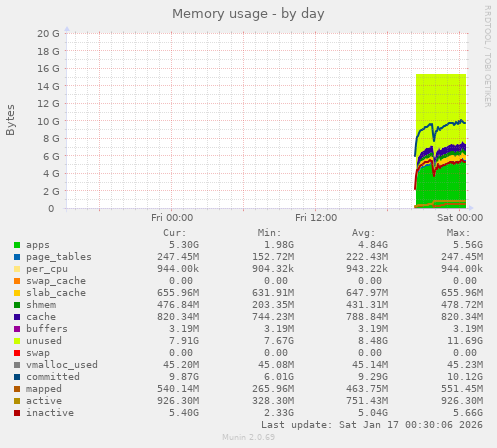Click the 'buffers' legend label

(47, 329)
